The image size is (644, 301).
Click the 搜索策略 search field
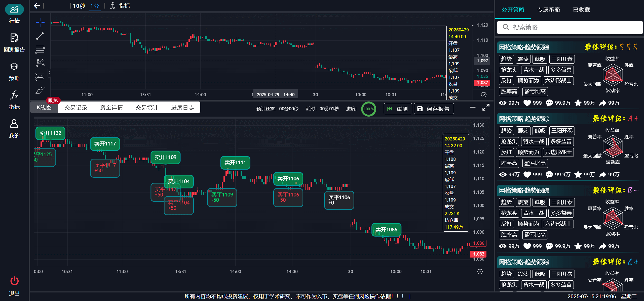click(x=570, y=27)
